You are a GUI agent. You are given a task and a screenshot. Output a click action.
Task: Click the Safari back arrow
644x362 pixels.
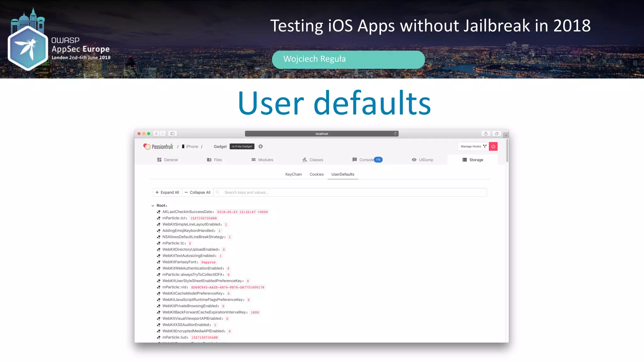coord(156,134)
